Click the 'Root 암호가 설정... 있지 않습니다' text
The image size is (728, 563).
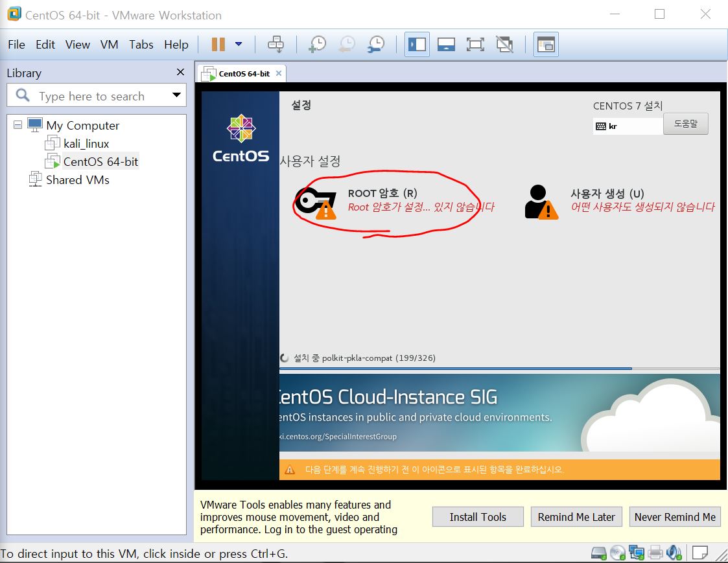[x=421, y=207]
